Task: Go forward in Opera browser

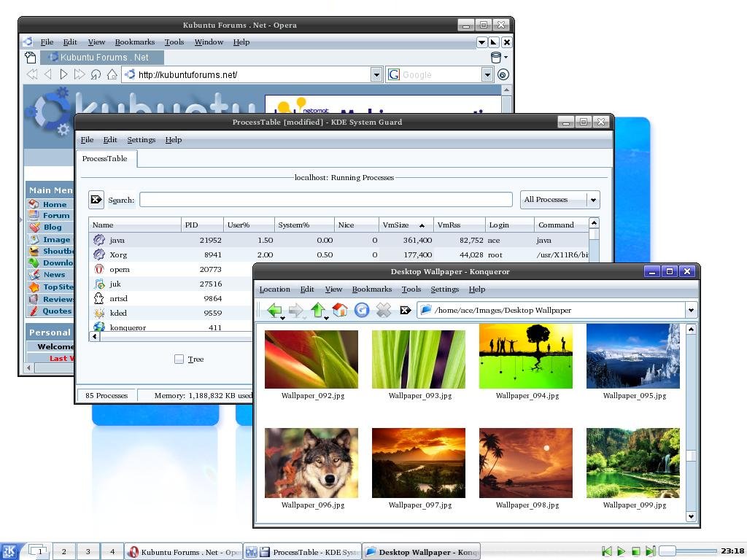Action: [63, 74]
